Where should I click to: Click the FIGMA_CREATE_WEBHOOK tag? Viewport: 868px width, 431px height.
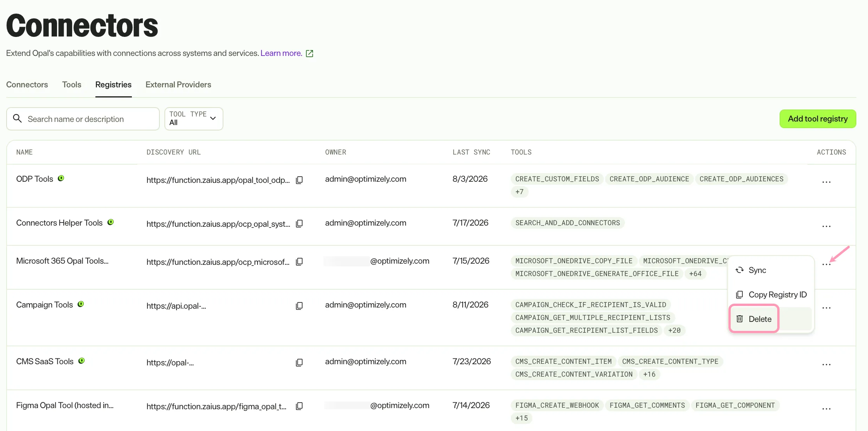[557, 405]
